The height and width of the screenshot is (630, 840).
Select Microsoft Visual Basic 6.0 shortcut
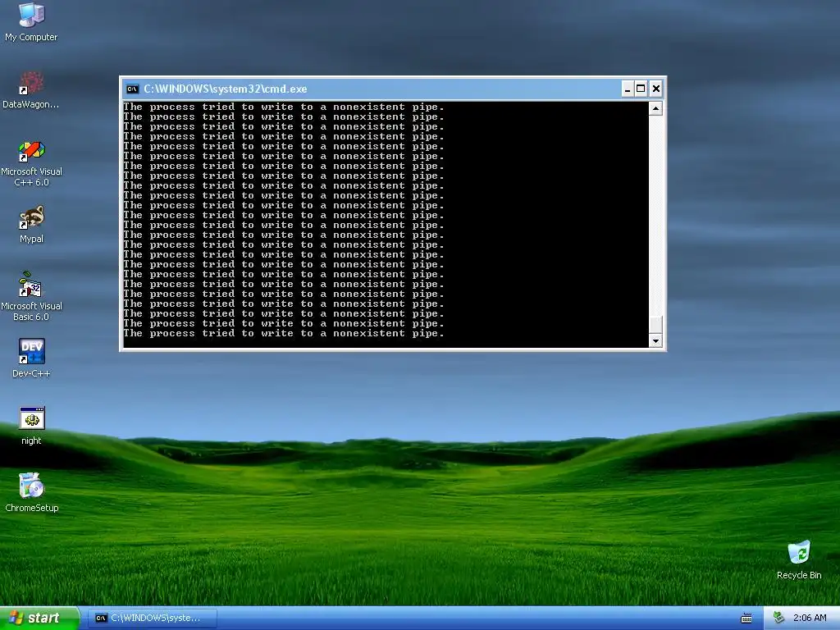point(31,297)
